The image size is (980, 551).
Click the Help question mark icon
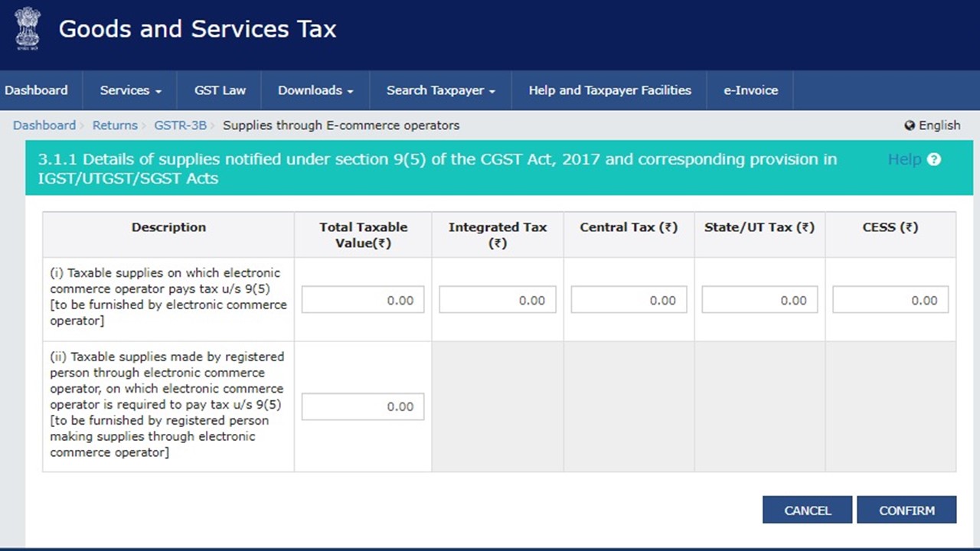coord(933,159)
